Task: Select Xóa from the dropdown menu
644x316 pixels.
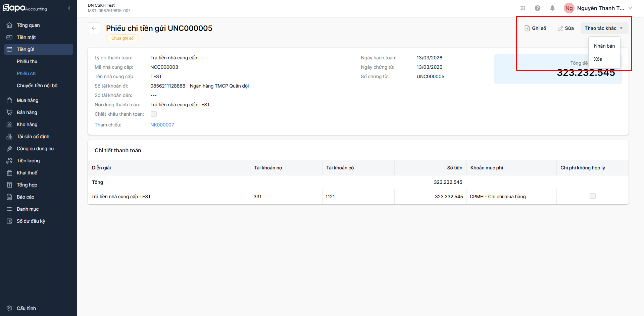Action: point(598,59)
